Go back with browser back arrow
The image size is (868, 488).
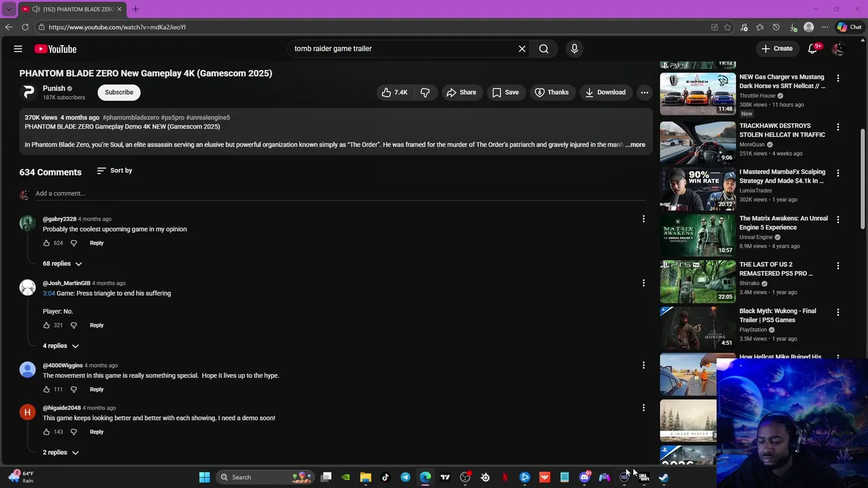pos(9,27)
